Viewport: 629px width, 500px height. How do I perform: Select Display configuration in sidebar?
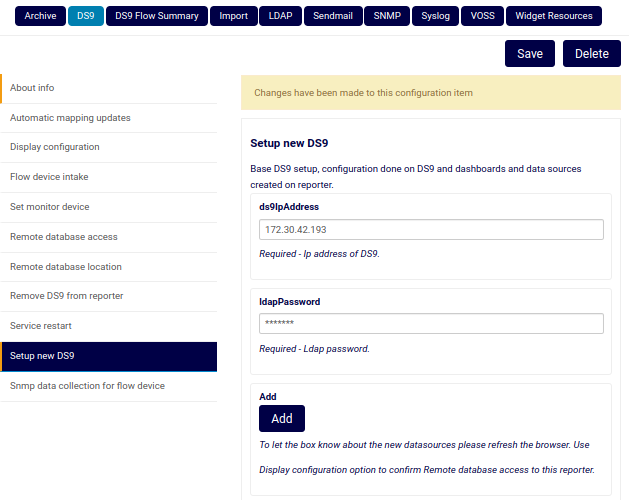[x=109, y=147]
